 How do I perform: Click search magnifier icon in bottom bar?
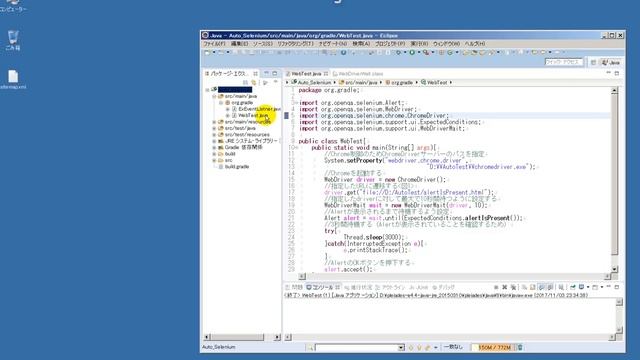pyautogui.click(x=310, y=348)
